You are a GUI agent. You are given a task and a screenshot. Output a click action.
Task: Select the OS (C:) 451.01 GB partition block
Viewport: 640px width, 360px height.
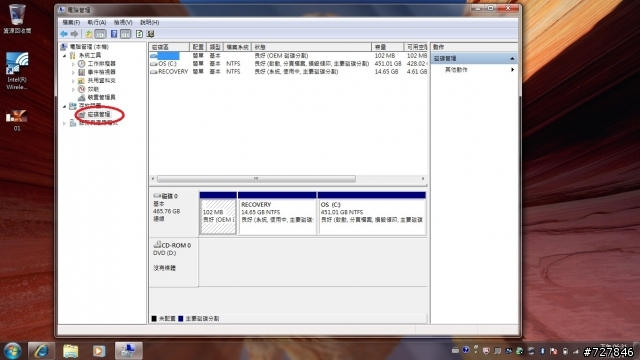coord(372,213)
